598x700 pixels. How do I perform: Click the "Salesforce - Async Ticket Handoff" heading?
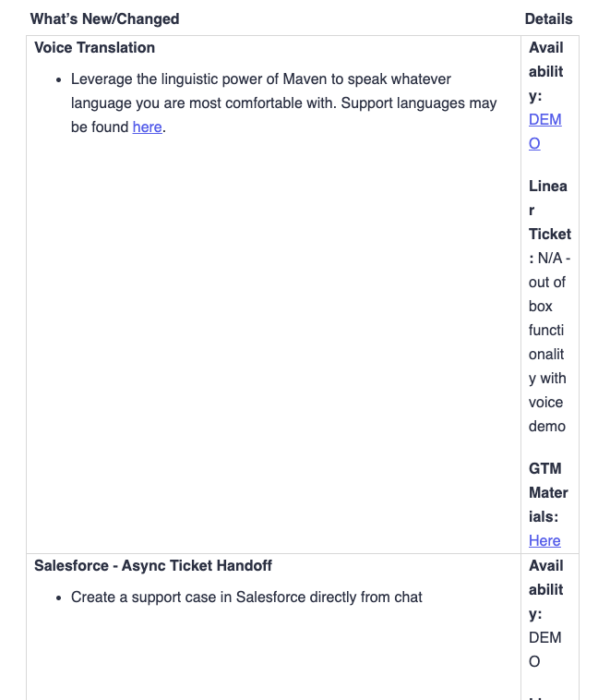(x=153, y=565)
